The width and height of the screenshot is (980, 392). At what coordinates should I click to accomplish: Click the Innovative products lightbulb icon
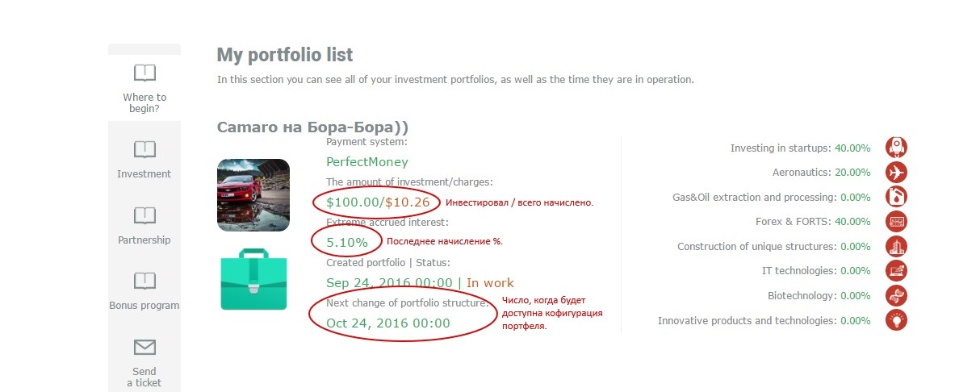pos(896,320)
